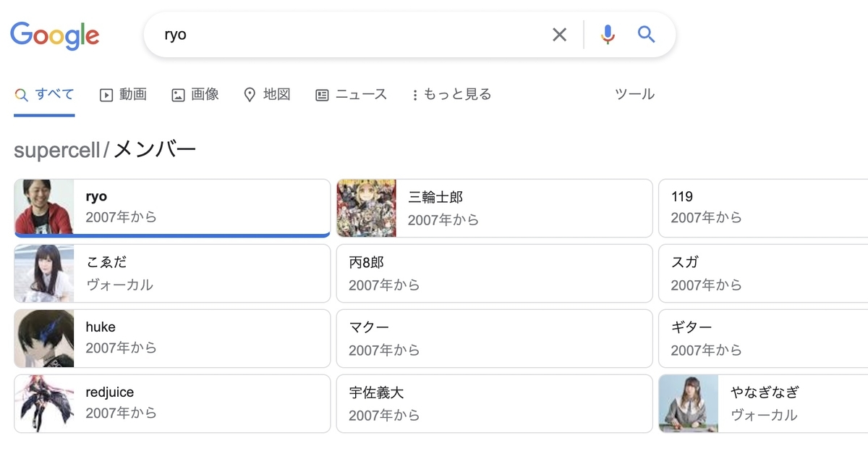
Task: Open the 地図 tab
Action: [x=267, y=94]
